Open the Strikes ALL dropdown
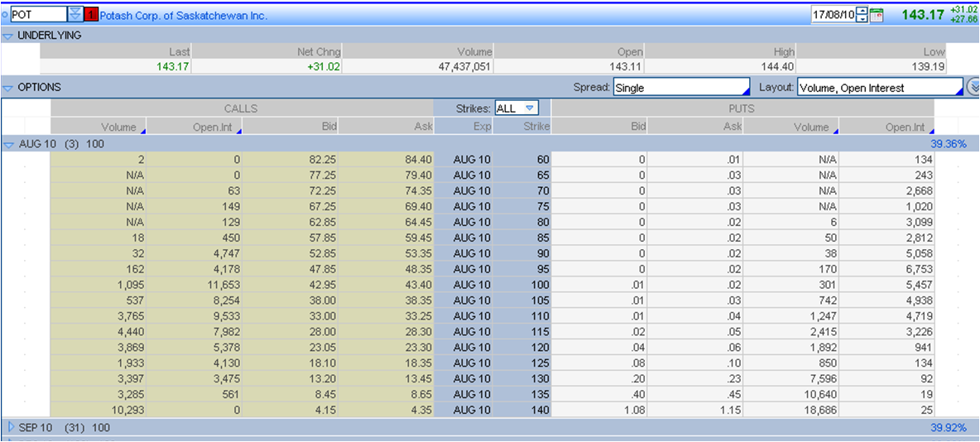 516,108
